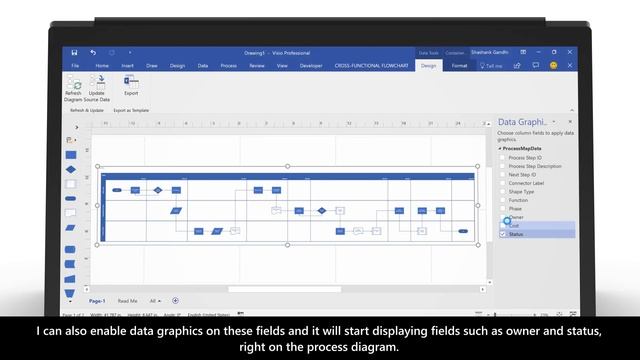This screenshot has width=640, height=360.
Task: Select the blue External Data shape
Action: (x=70, y=264)
